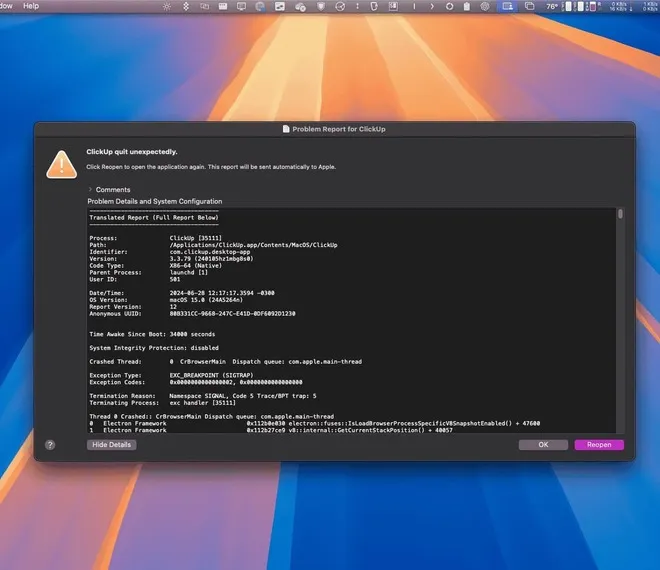Click the 'com.clickup.desktop-app' identifier
The image size is (660, 570).
(x=210, y=252)
